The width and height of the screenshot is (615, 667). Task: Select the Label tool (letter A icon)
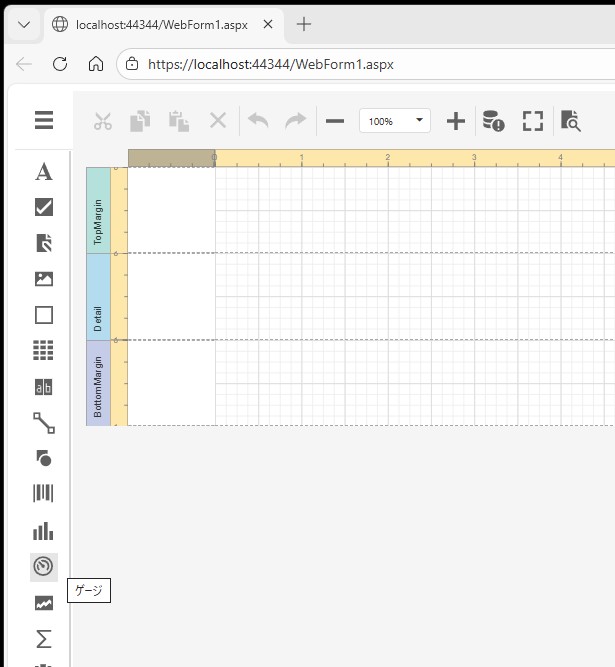43,172
